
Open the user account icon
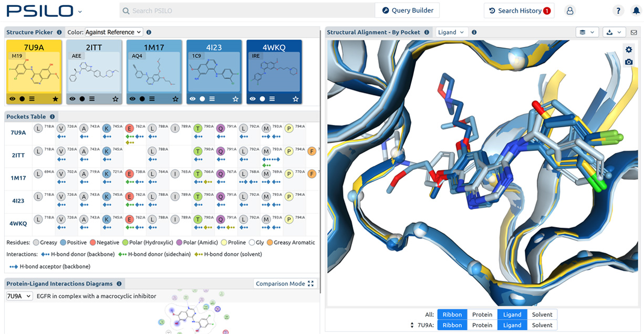(x=570, y=11)
